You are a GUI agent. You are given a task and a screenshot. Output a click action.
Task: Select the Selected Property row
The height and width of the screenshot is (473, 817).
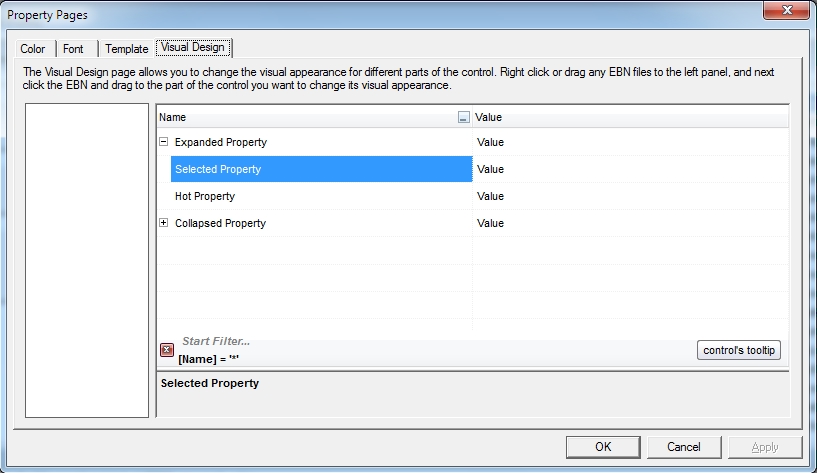pyautogui.click(x=218, y=169)
